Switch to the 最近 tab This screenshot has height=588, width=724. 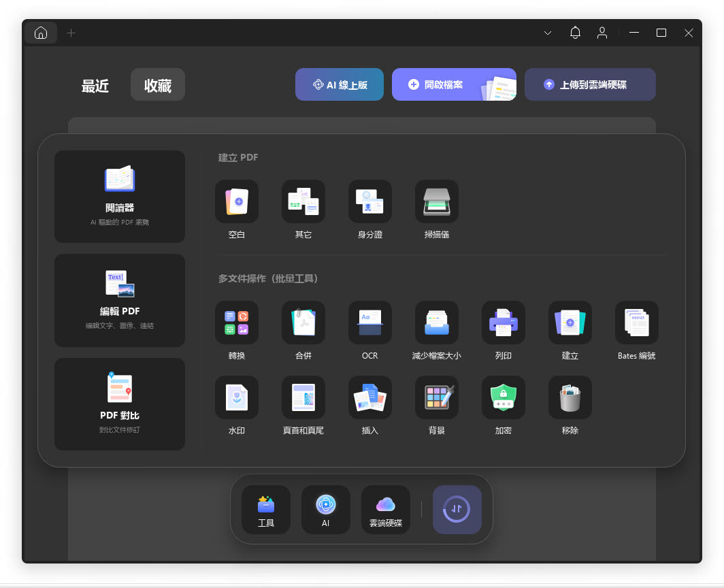[95, 86]
